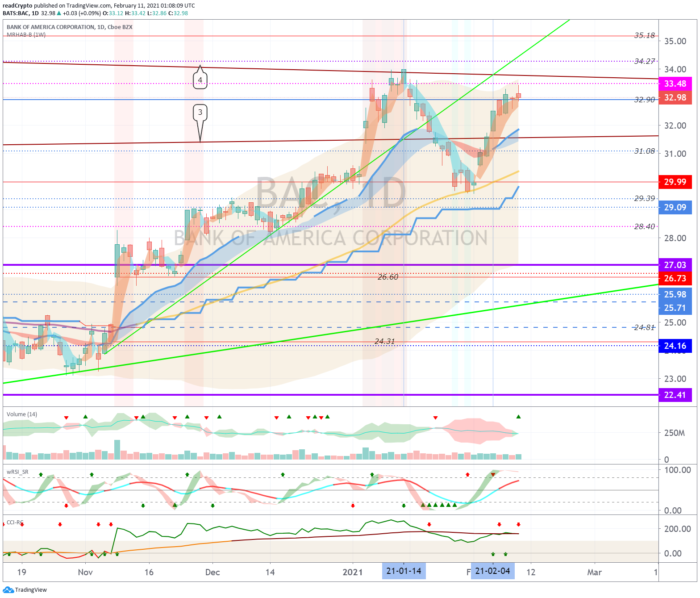Click the 35.18 line value text
This screenshot has height=598, width=700.
[x=644, y=35]
